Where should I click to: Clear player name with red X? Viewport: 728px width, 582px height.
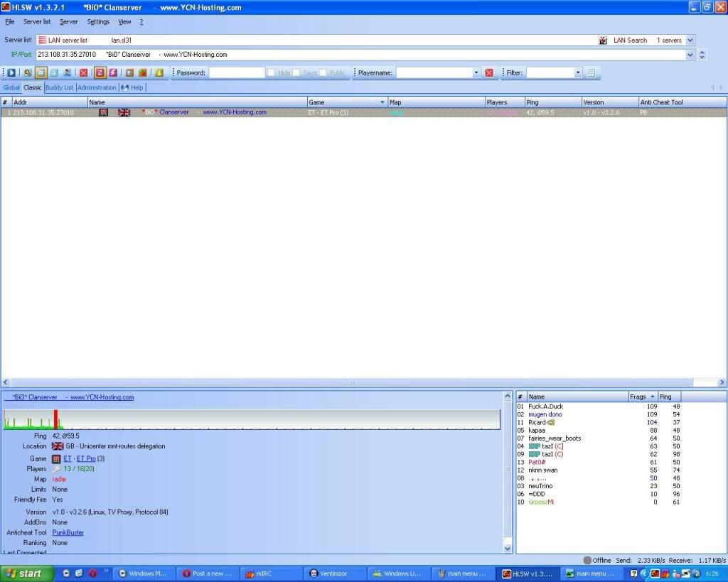489,72
